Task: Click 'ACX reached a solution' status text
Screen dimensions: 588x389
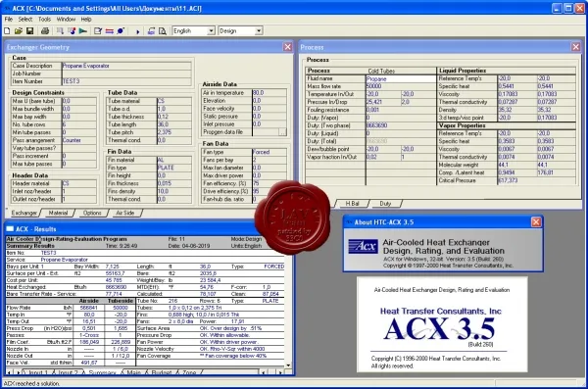Action: click(31, 383)
